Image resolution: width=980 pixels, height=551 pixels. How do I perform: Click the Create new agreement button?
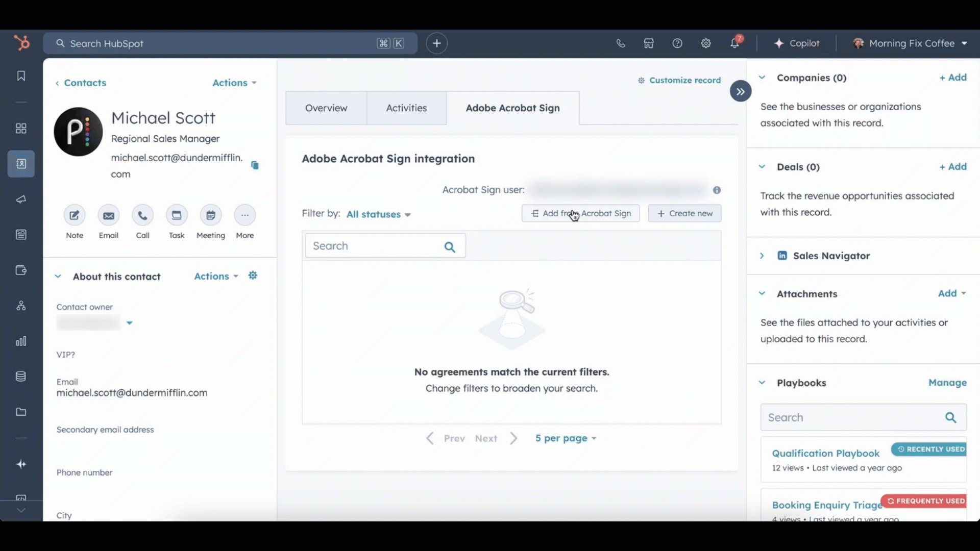tap(684, 213)
